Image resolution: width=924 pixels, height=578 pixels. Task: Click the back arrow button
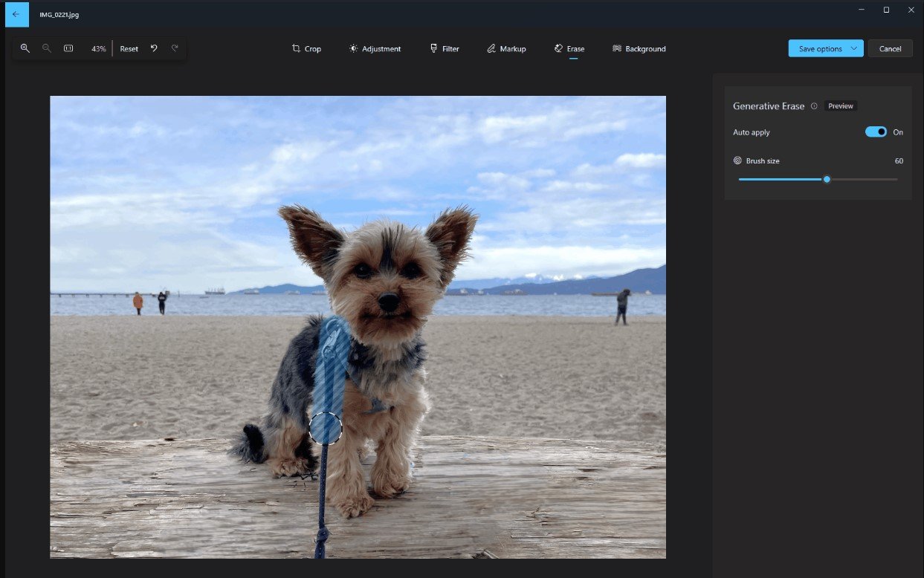pyautogui.click(x=16, y=14)
